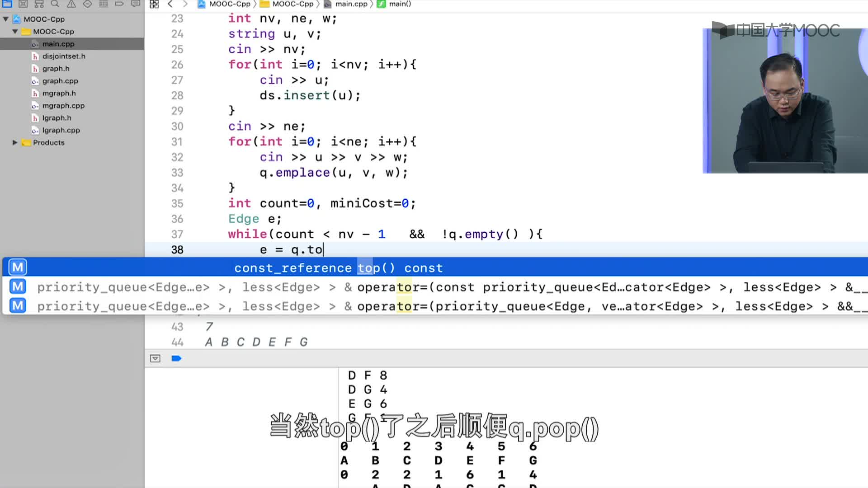Click 'Edge' type on line 36

tap(243, 219)
